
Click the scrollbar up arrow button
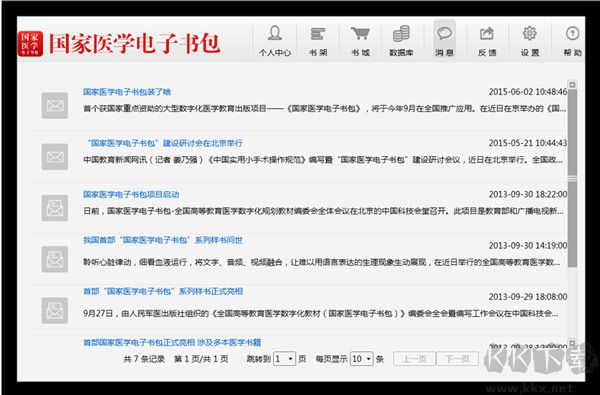(572, 85)
